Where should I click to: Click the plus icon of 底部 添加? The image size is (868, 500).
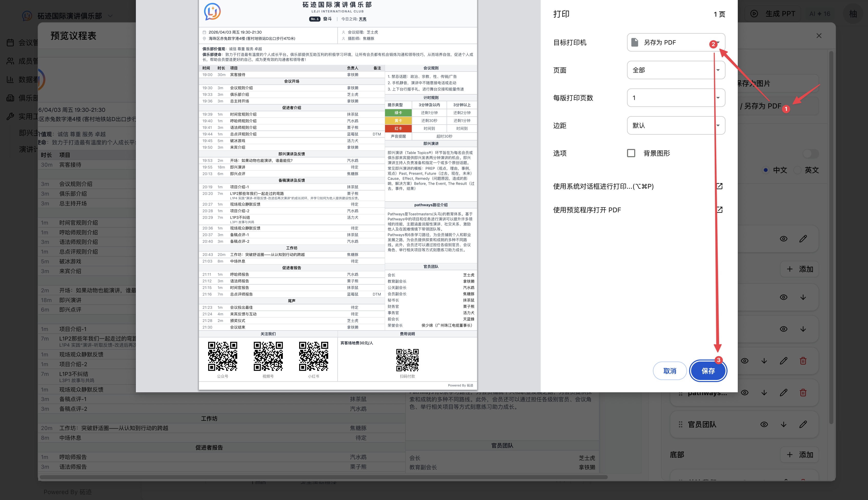point(790,455)
